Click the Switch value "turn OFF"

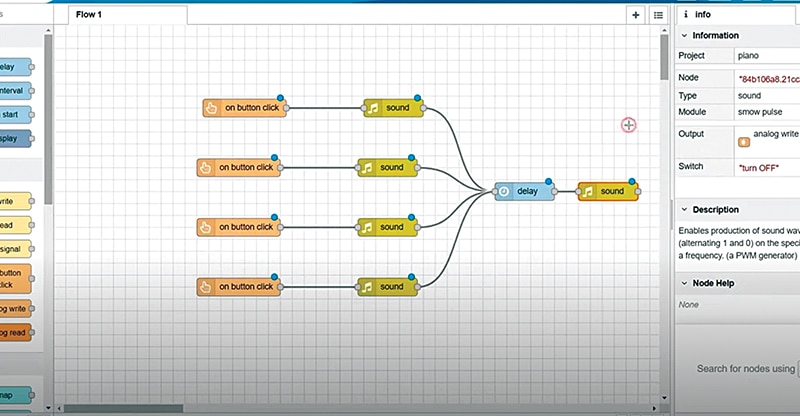(759, 167)
